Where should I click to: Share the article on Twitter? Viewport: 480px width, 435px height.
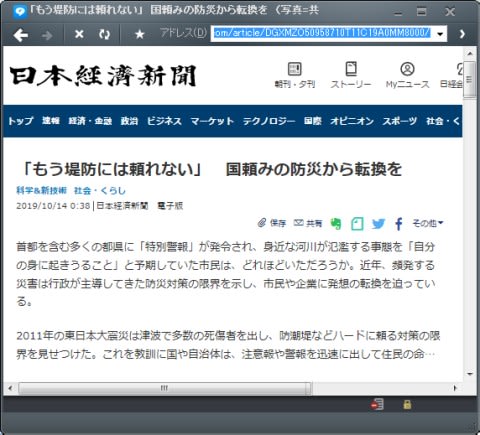point(378,224)
